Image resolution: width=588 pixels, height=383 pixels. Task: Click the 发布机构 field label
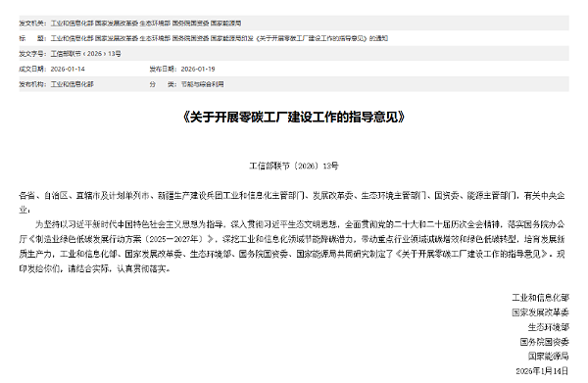click(33, 84)
